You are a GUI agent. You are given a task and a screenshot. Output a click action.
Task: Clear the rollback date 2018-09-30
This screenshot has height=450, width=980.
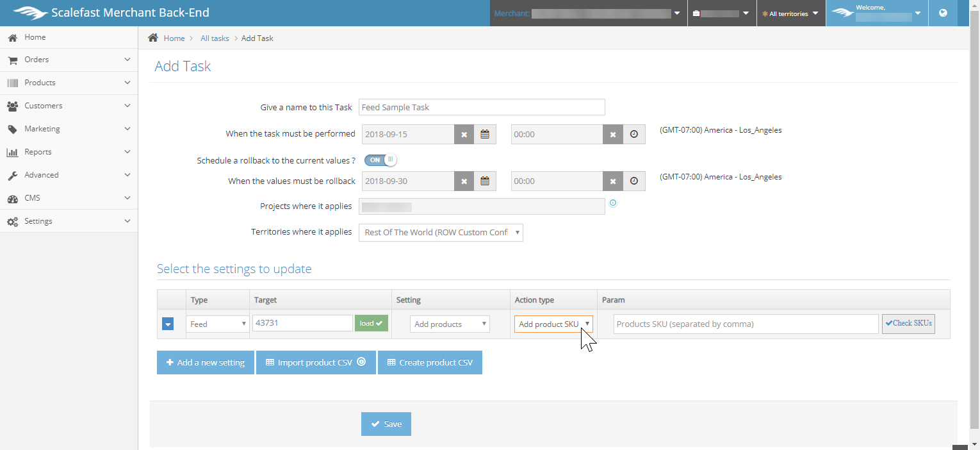point(464,181)
